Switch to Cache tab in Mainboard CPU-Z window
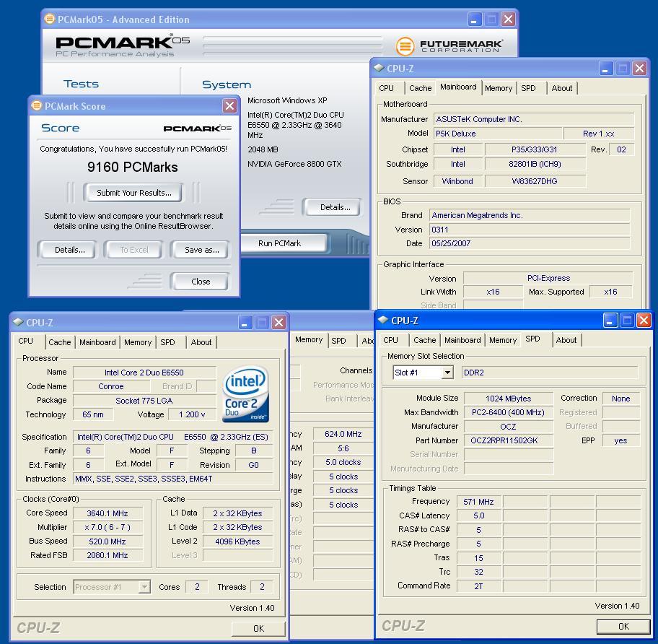Viewport: 658px width, 644px height. (x=420, y=88)
